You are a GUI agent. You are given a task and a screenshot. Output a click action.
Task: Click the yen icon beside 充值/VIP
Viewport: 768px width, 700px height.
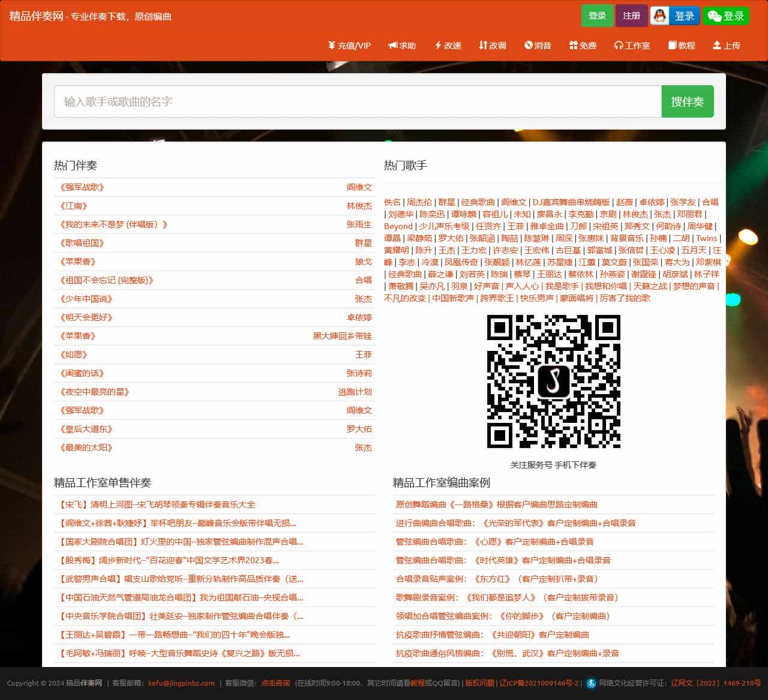click(x=331, y=46)
